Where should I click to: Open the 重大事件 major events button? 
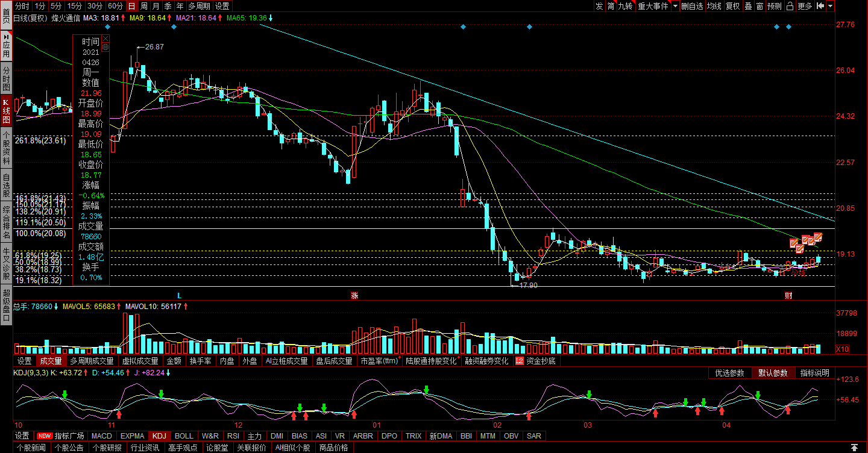[x=653, y=6]
